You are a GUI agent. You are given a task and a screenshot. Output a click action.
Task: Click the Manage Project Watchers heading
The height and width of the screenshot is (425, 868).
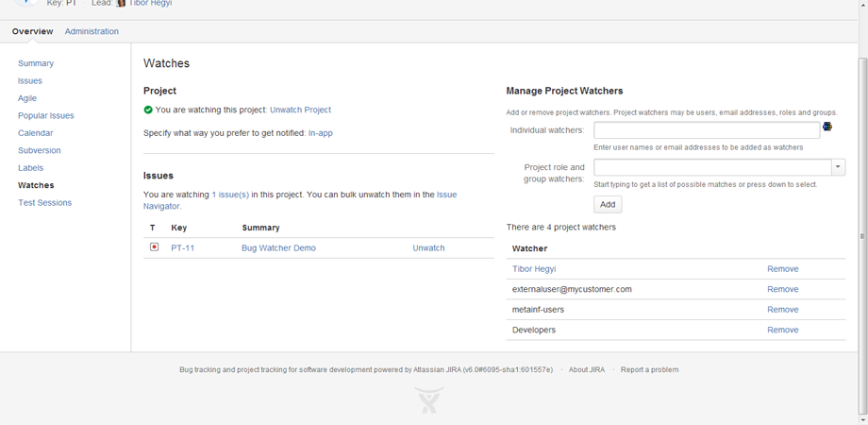coord(564,91)
